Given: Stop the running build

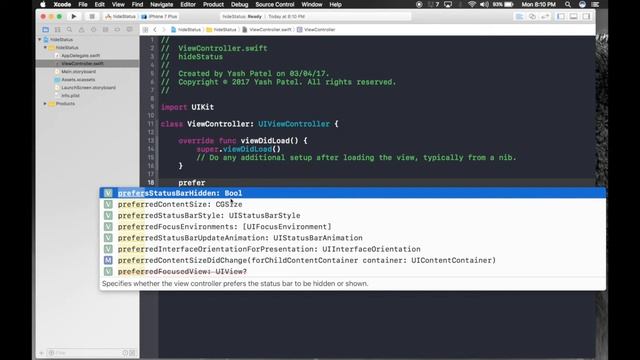Looking at the screenshot, I should [92, 16].
